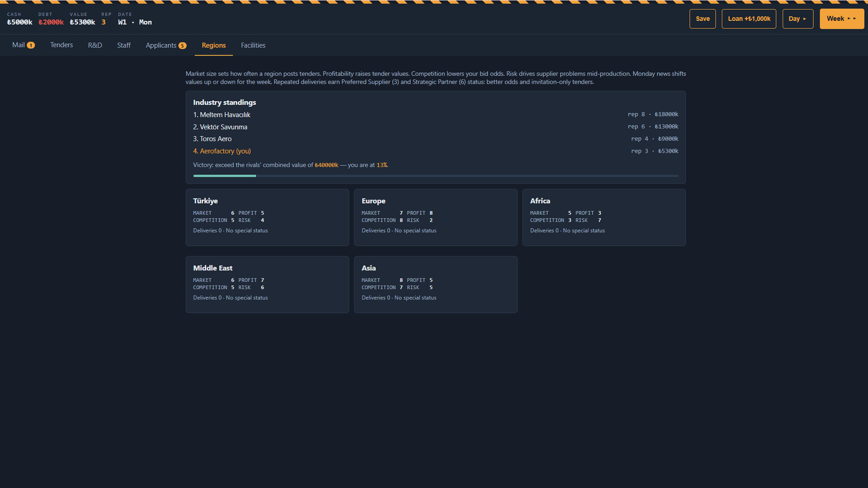This screenshot has width=868, height=488.
Task: Click Aerofactory (you) standings row
Action: click(x=436, y=151)
